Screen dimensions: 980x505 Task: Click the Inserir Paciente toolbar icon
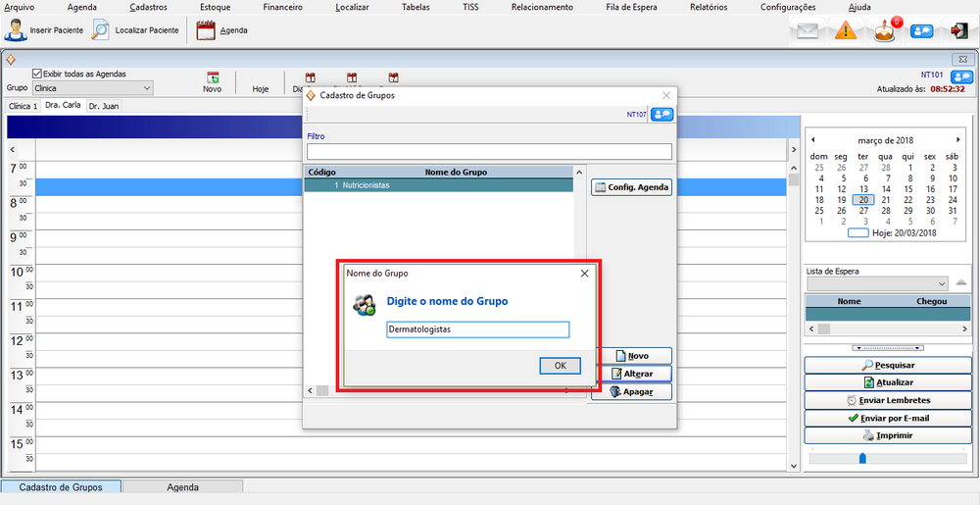coord(16,30)
